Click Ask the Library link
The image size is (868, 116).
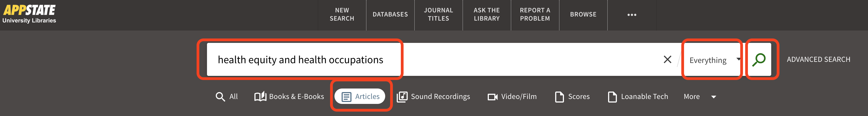point(487,15)
